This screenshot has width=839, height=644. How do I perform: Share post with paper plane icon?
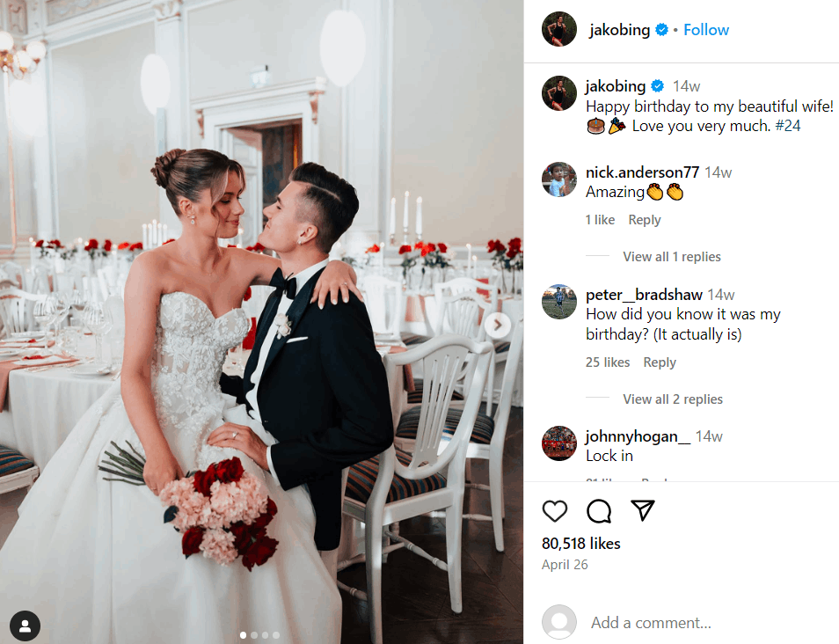(643, 510)
